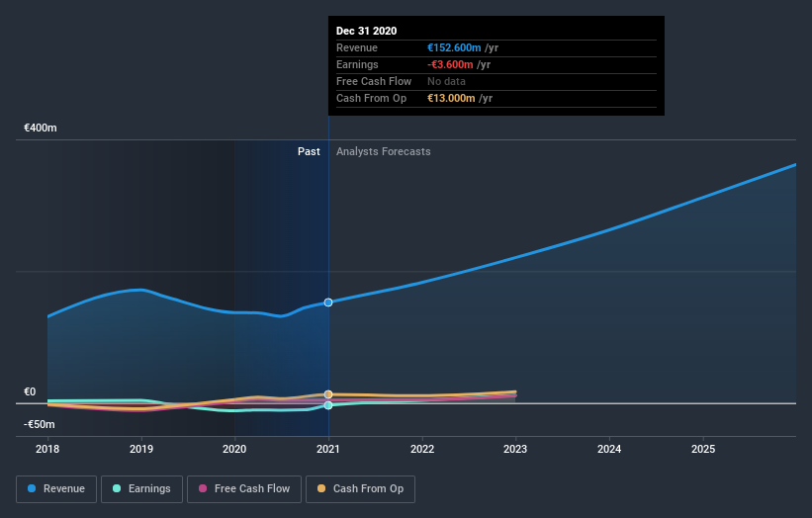Click the 'Earnings' tooltip row label

[x=357, y=64]
